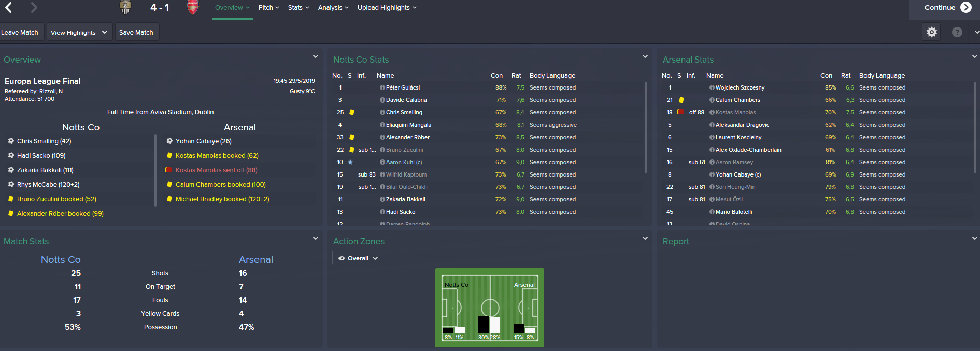The width and height of the screenshot is (980, 351).
Task: Toggle the Overall eye visibility selector
Action: click(x=358, y=258)
